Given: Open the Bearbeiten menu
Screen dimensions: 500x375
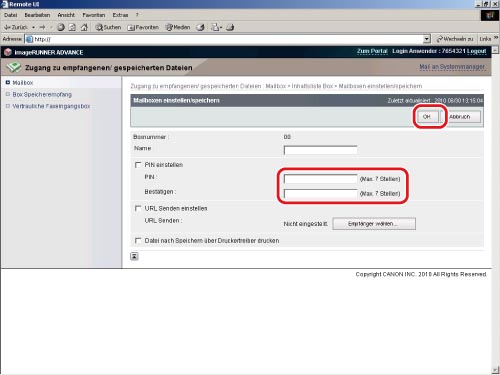Looking at the screenshot, I should point(37,15).
